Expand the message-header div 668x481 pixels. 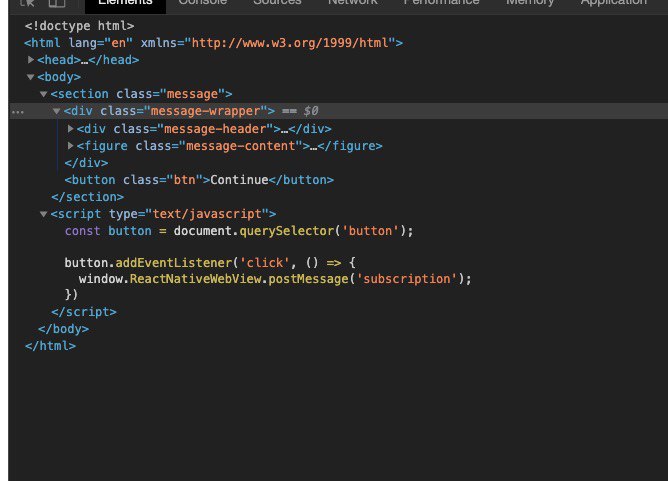click(x=71, y=128)
